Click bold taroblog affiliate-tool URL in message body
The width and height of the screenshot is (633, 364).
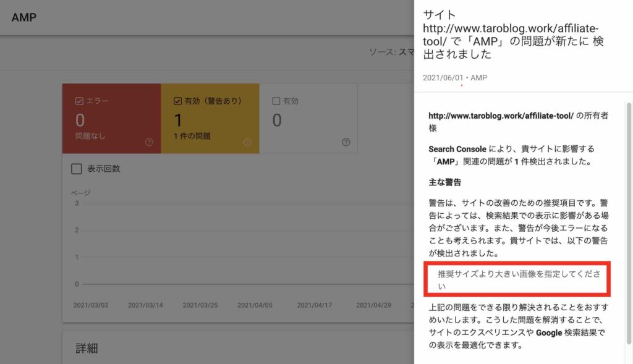click(x=501, y=116)
